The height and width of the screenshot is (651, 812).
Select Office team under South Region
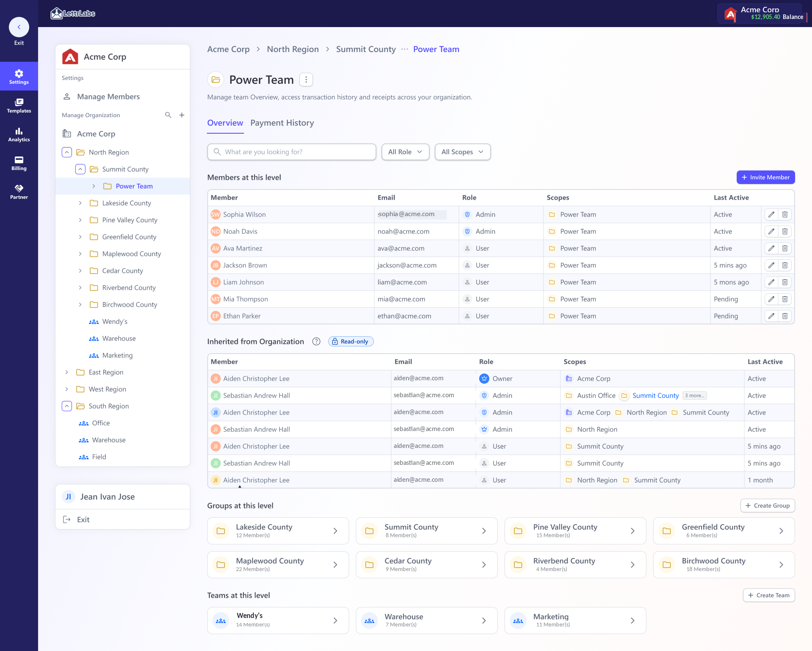pos(101,423)
